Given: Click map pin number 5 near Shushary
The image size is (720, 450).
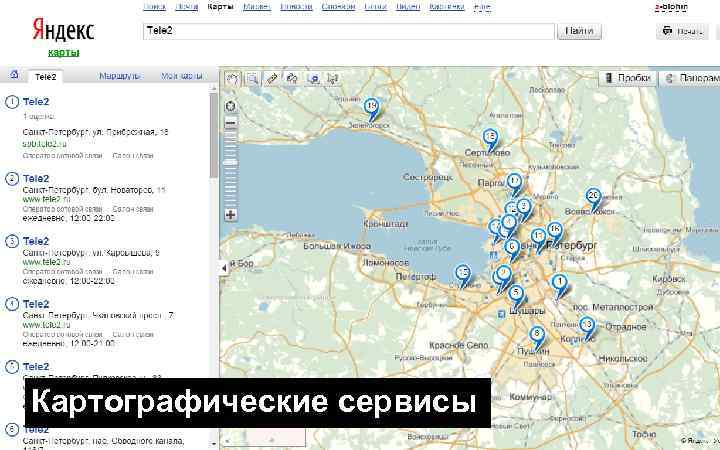Looking at the screenshot, I should [x=516, y=295].
